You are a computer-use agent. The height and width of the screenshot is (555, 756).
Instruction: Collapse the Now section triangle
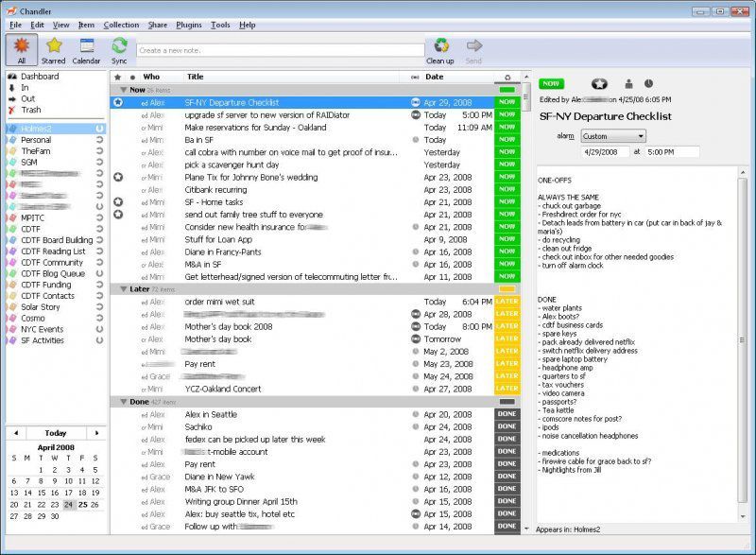click(x=122, y=90)
